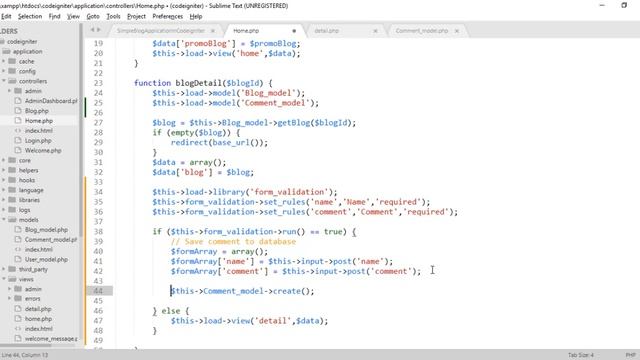The height and width of the screenshot is (360, 640).
Task: Expand the hooks folder arrow
Action: (x=4, y=180)
